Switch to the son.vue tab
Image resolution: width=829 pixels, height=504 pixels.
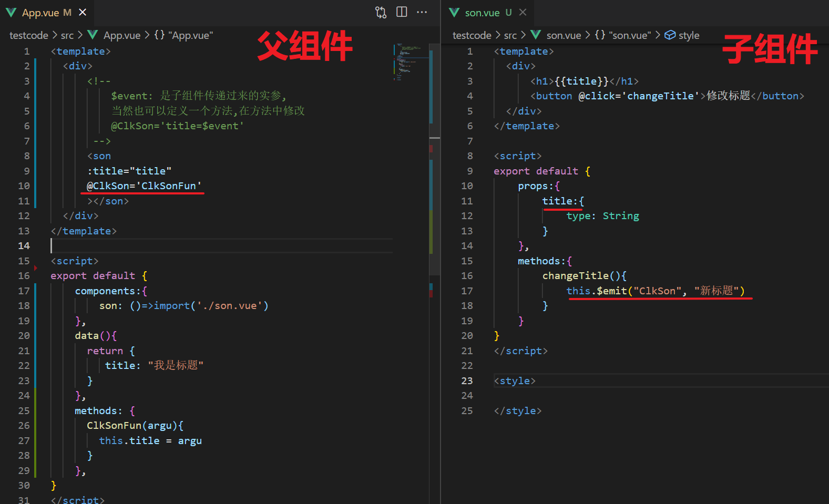[x=488, y=13]
